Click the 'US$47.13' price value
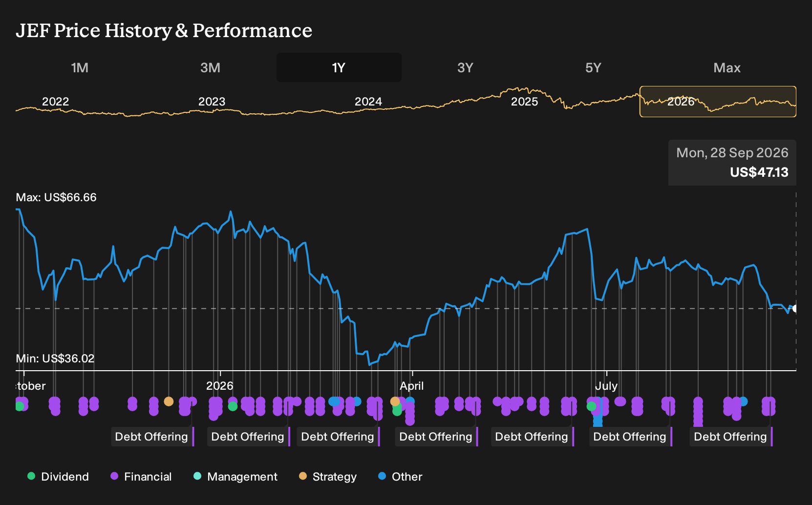Image resolution: width=812 pixels, height=505 pixels. pos(759,172)
